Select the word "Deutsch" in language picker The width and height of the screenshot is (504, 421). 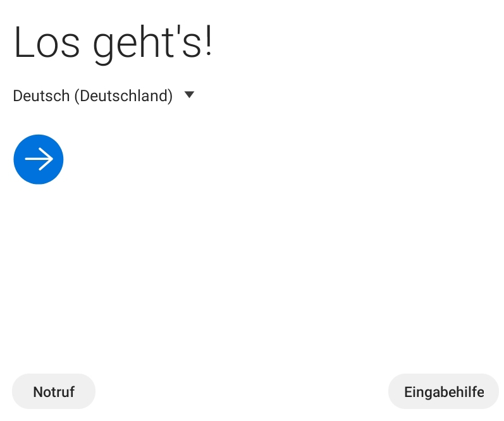(41, 96)
